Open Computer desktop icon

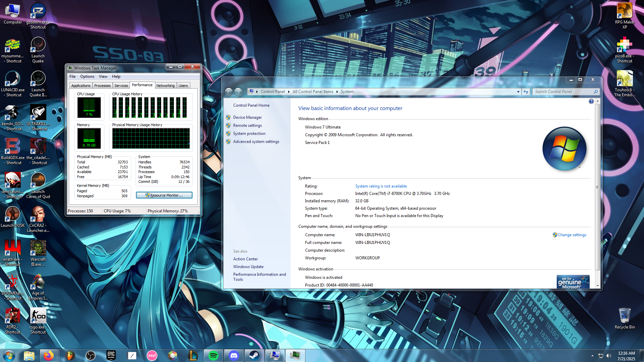tap(13, 14)
